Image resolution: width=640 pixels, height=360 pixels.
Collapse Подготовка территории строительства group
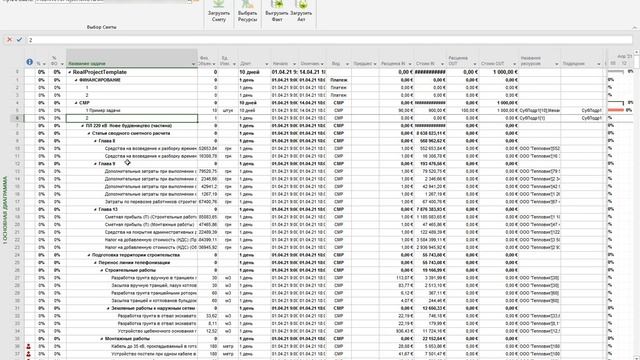coord(89,255)
